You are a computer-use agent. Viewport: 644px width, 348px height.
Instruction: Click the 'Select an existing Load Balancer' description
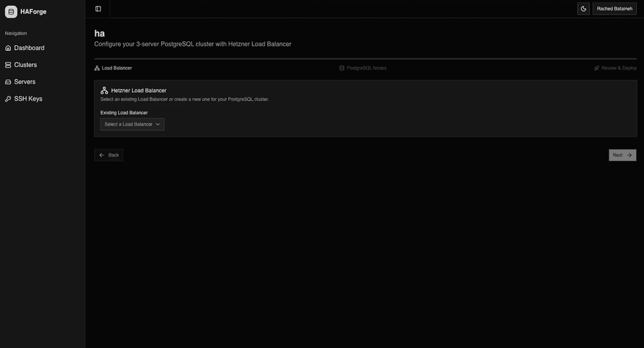pos(184,99)
